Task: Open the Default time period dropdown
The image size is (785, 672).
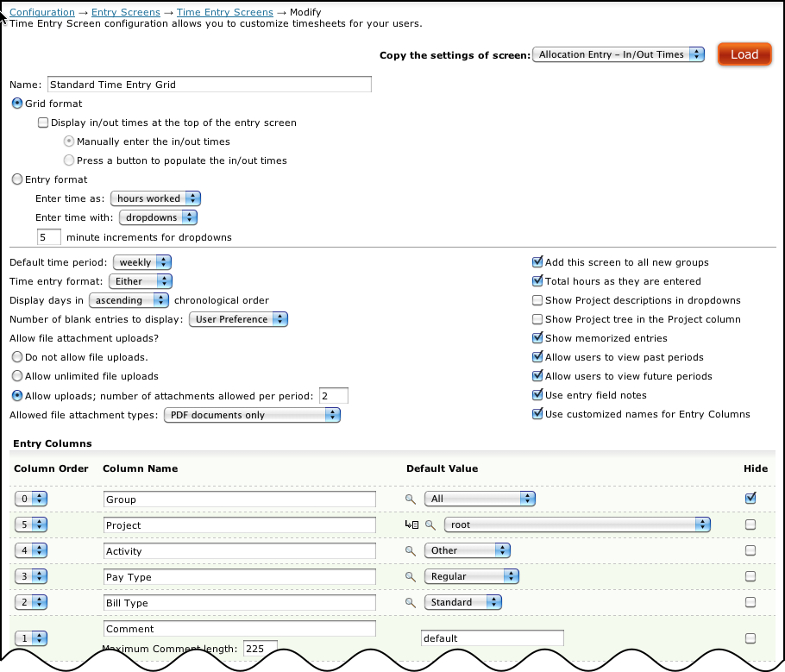Action: (142, 262)
